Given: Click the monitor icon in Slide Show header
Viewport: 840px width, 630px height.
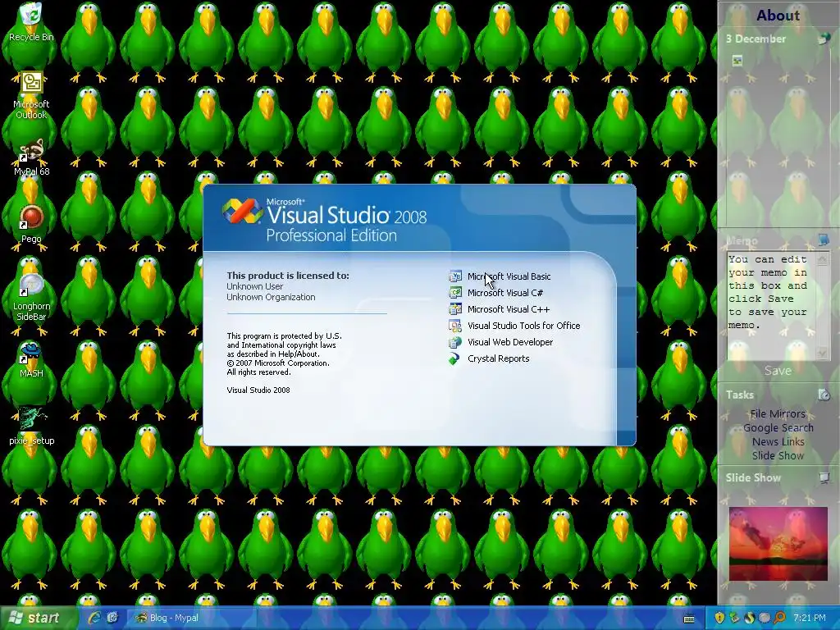Looking at the screenshot, I should pos(824,477).
